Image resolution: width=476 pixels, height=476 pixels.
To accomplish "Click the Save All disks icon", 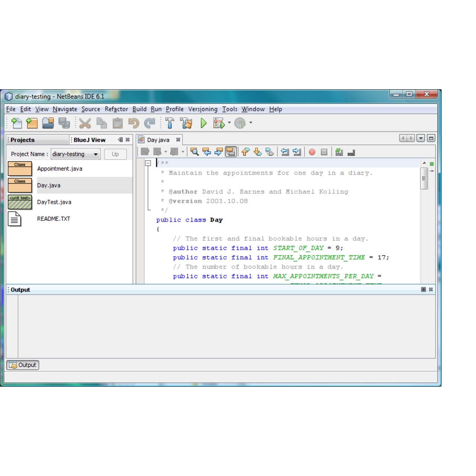I will [x=64, y=123].
